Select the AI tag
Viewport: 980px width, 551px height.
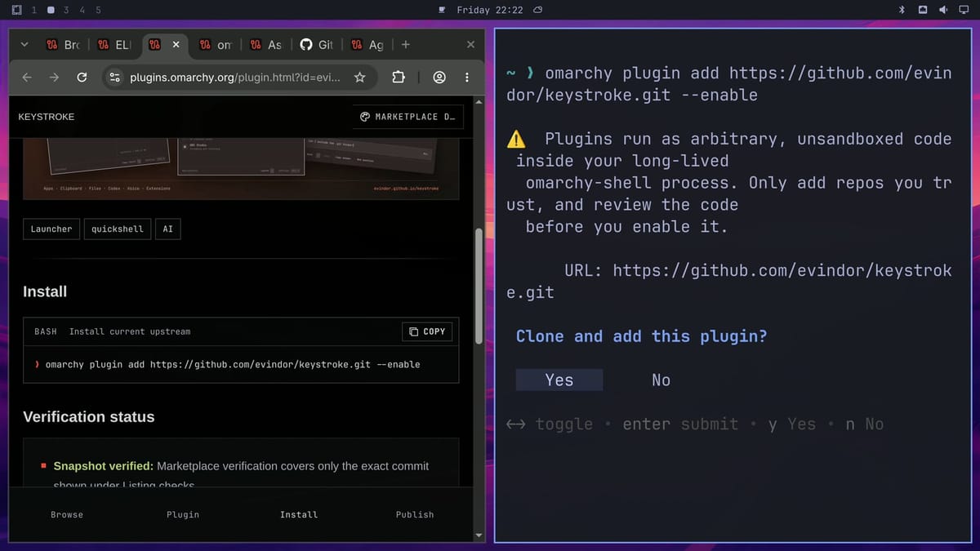pos(167,229)
